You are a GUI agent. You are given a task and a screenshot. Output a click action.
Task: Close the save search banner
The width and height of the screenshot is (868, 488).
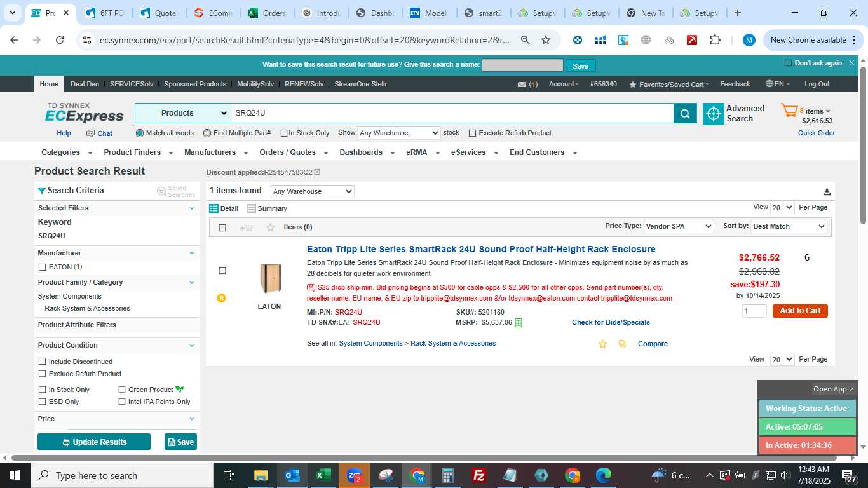(851, 63)
